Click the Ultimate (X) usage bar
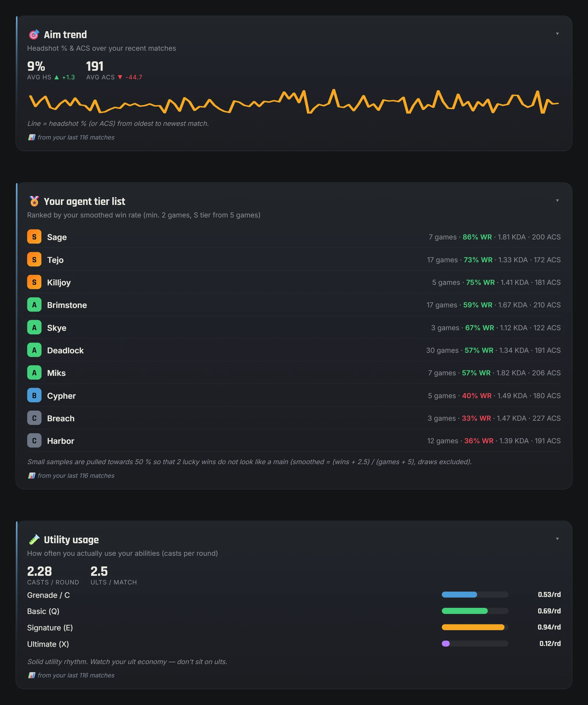This screenshot has height=705, width=588. 475,644
